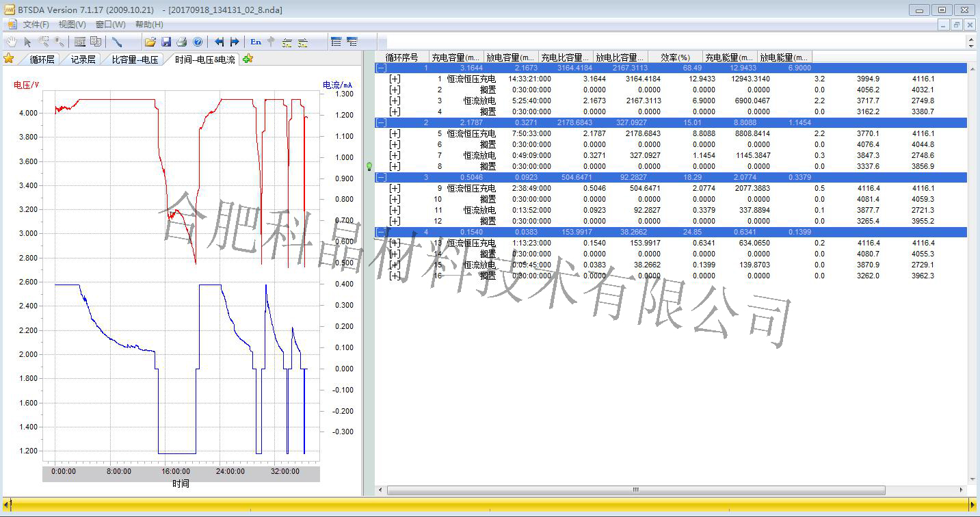Screen dimensions: 980x517
Task: Select the hand pan tool
Action: coord(12,42)
